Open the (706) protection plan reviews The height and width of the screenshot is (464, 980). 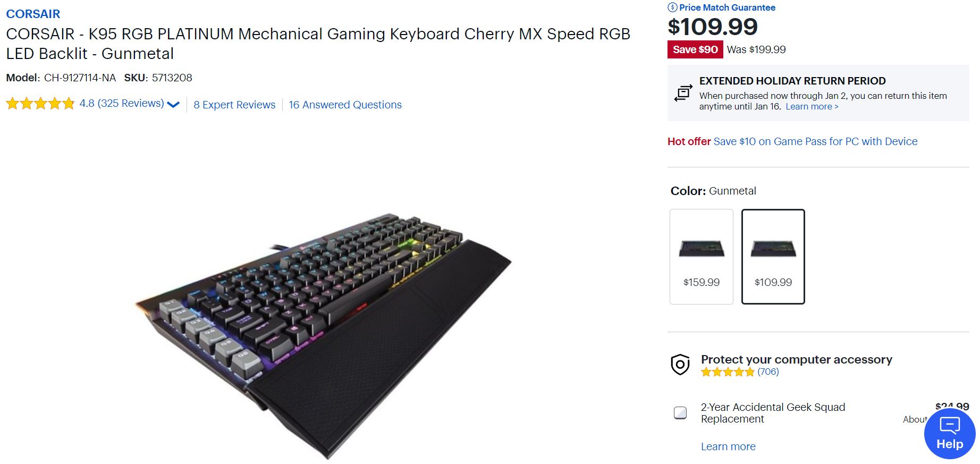click(768, 372)
